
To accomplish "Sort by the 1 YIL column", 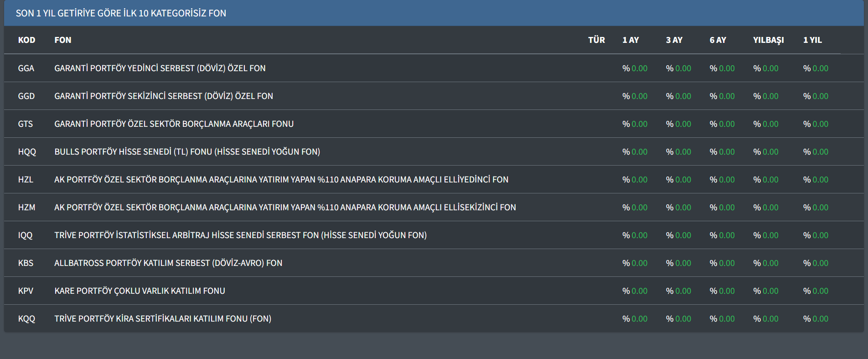I will click(x=812, y=40).
